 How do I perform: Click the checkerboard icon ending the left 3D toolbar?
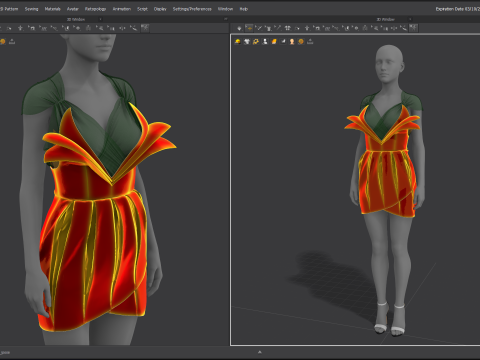[145, 28]
